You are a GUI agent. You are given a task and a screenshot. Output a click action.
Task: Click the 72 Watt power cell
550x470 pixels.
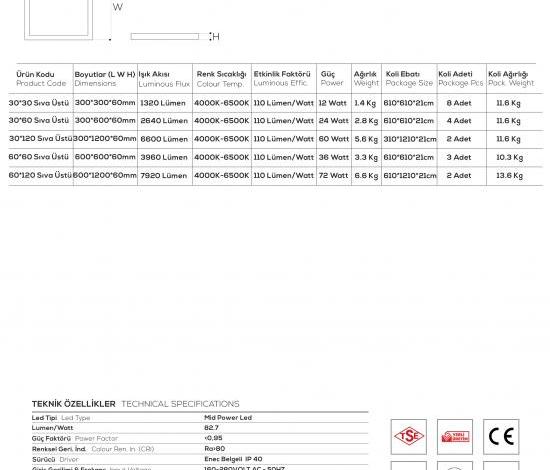coord(333,175)
